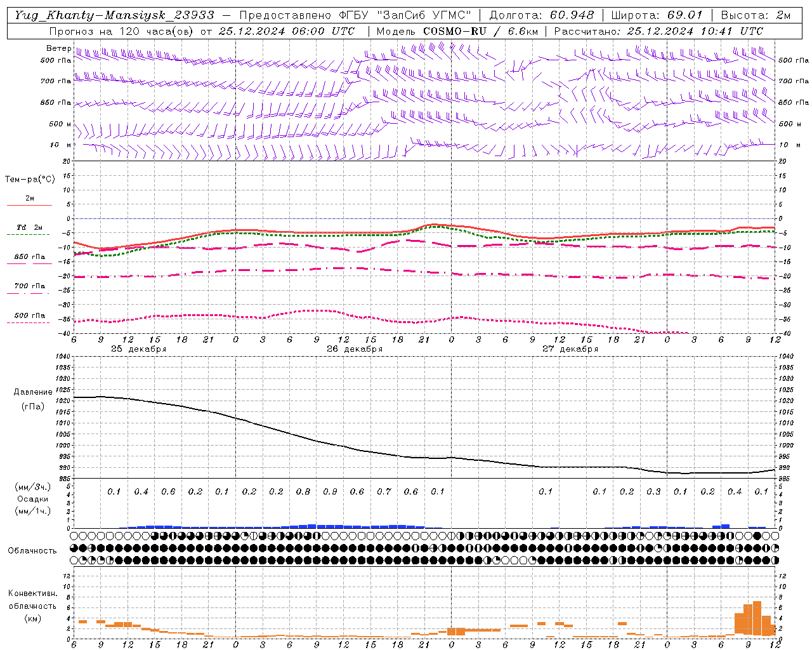Click the Рассчитано: 25.12.2024 10:41 UTC timestamp
This screenshot has width=812, height=650.
click(x=658, y=31)
